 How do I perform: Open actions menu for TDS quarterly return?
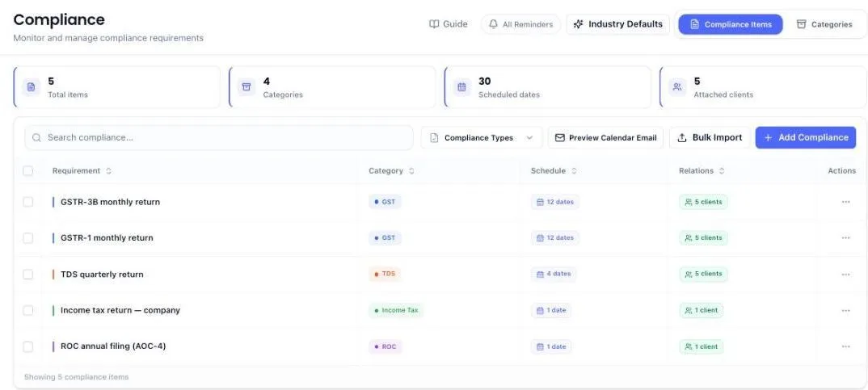845,275
